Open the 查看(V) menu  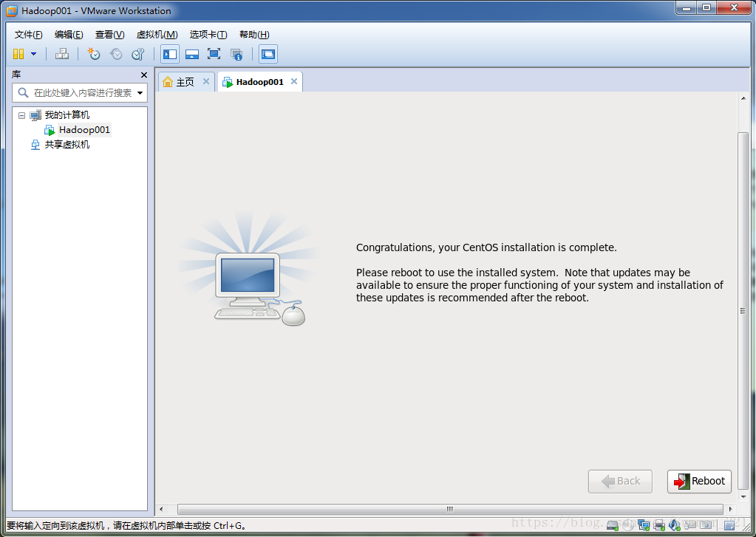point(109,35)
